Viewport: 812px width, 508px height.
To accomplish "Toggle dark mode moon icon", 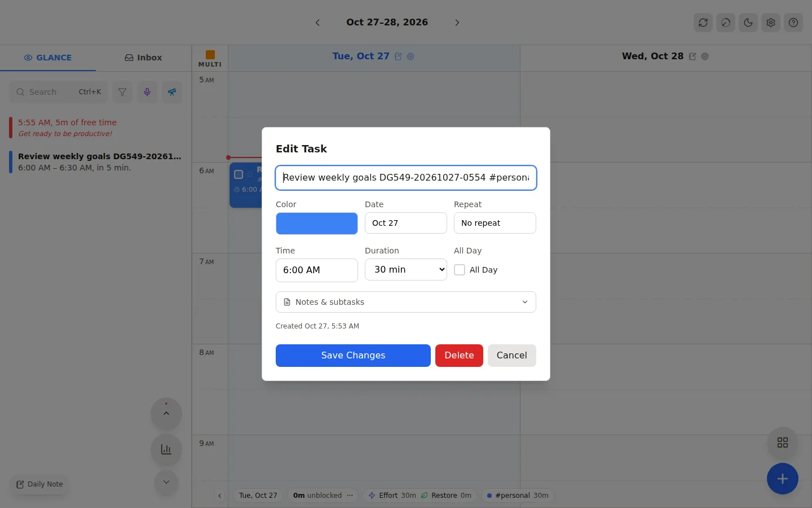I will click(x=748, y=23).
